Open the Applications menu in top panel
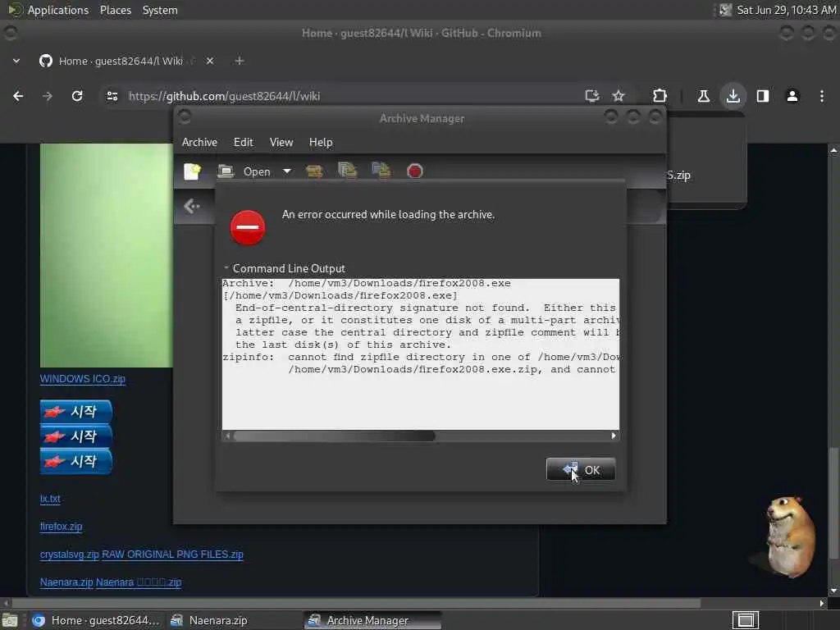The height and width of the screenshot is (630, 840). (x=58, y=10)
